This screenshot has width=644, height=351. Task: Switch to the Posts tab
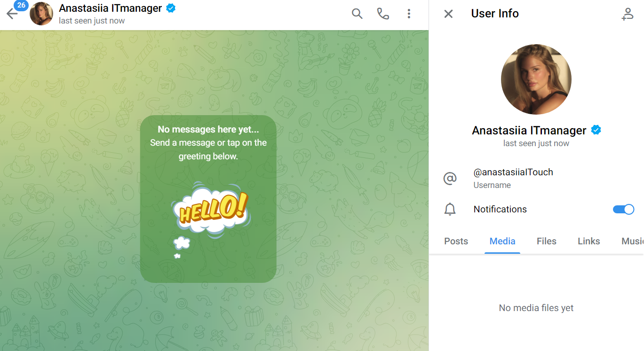click(x=456, y=241)
